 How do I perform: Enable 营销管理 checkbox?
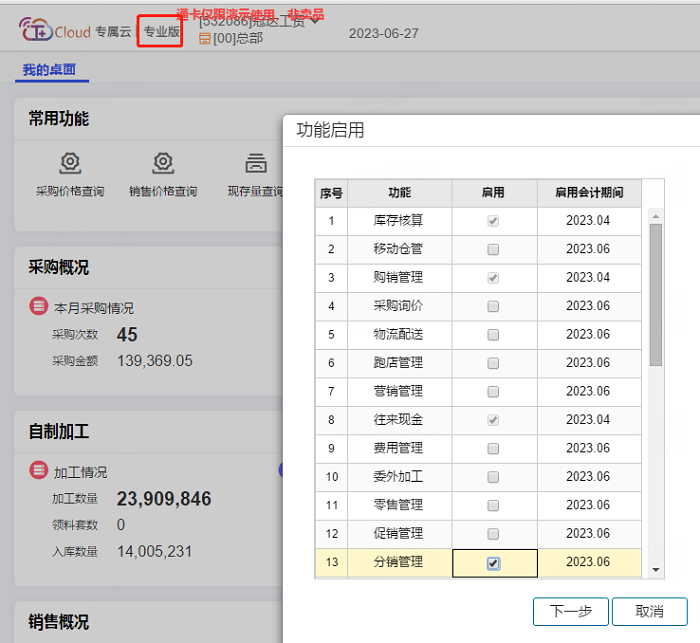[493, 392]
